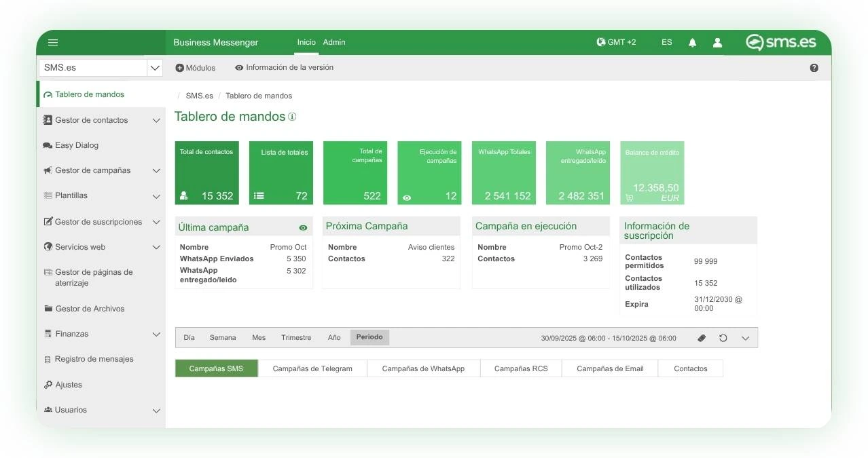Click the WhatsApp Totales tile
Image resolution: width=868 pixels, height=458 pixels.
pos(504,172)
